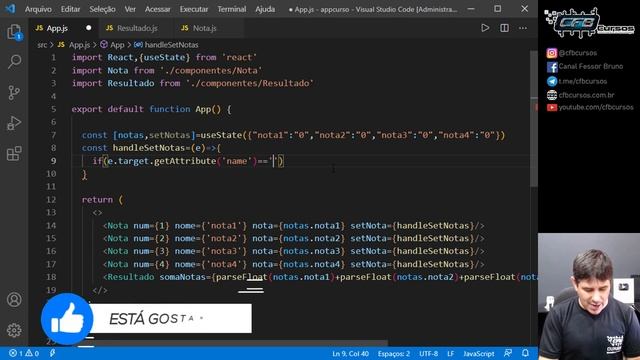Open t.me/cfbcursos Telegram icon
The image size is (640, 360).
552,81
